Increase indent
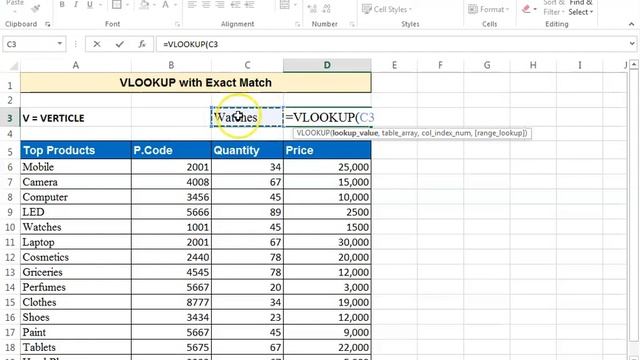 point(249,5)
